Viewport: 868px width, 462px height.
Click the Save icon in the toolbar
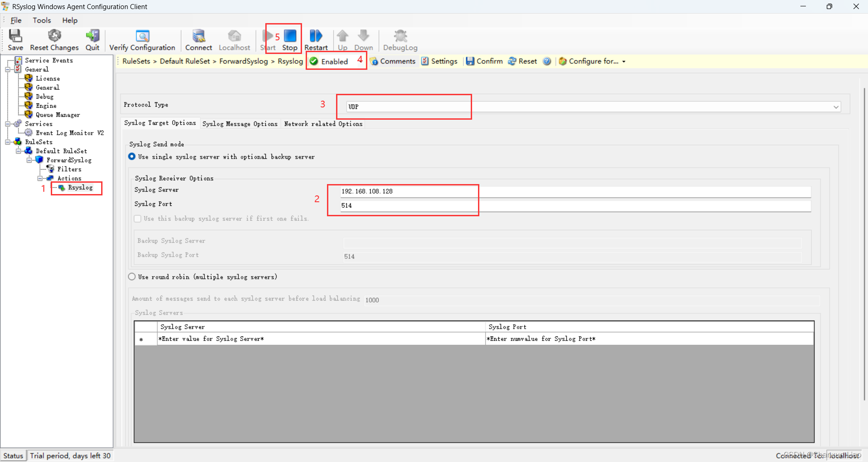point(15,39)
